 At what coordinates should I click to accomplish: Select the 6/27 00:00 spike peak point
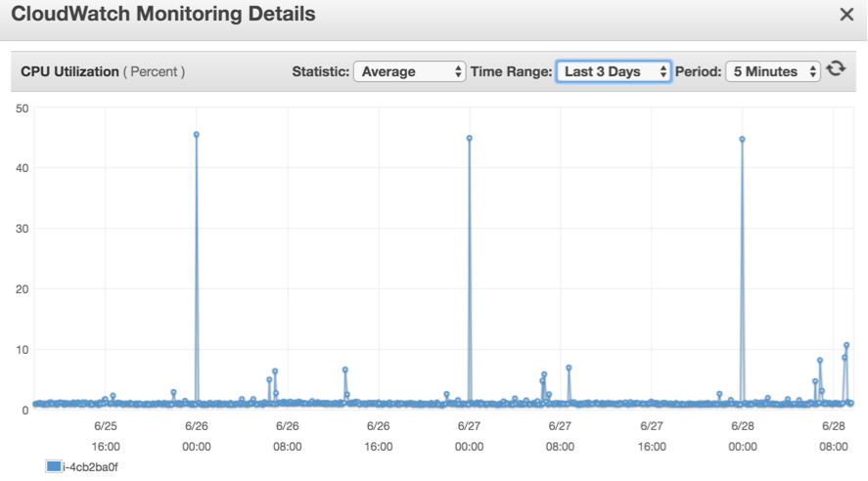tap(470, 138)
